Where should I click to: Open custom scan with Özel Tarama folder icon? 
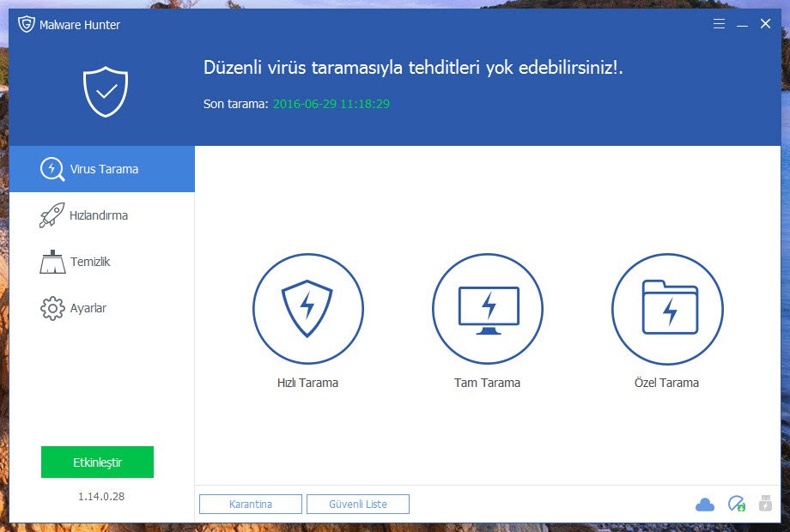coord(667,309)
